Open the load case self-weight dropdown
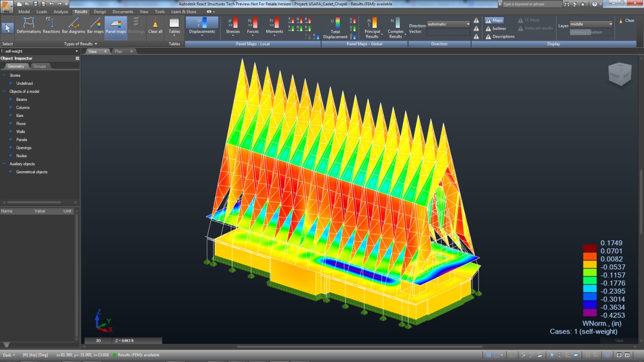 point(40,51)
